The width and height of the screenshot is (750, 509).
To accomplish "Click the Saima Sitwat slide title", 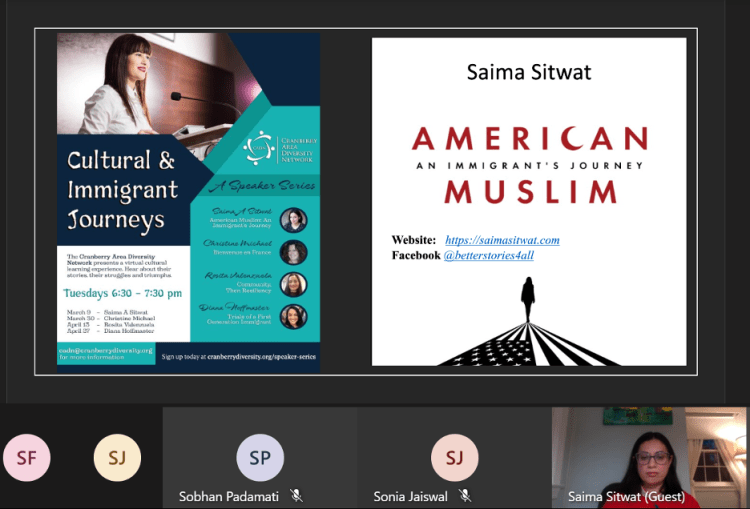I will click(529, 72).
